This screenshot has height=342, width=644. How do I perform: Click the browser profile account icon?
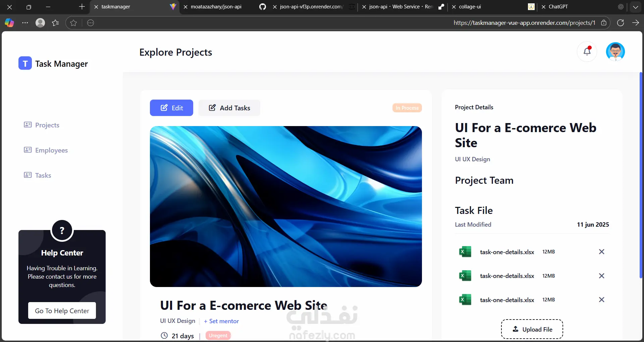click(40, 23)
